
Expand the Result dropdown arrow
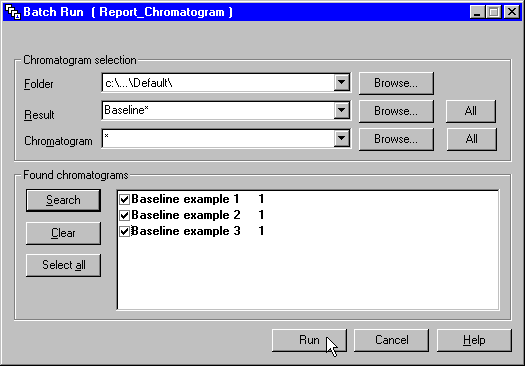point(342,110)
